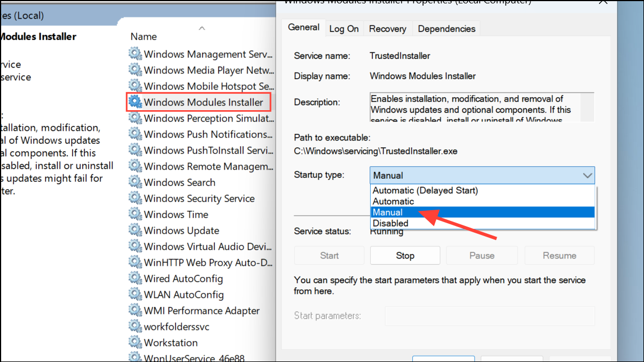
Task: Click gear icon beside WinHTTP Web Proxy Auto-Discovery
Action: [x=135, y=261]
